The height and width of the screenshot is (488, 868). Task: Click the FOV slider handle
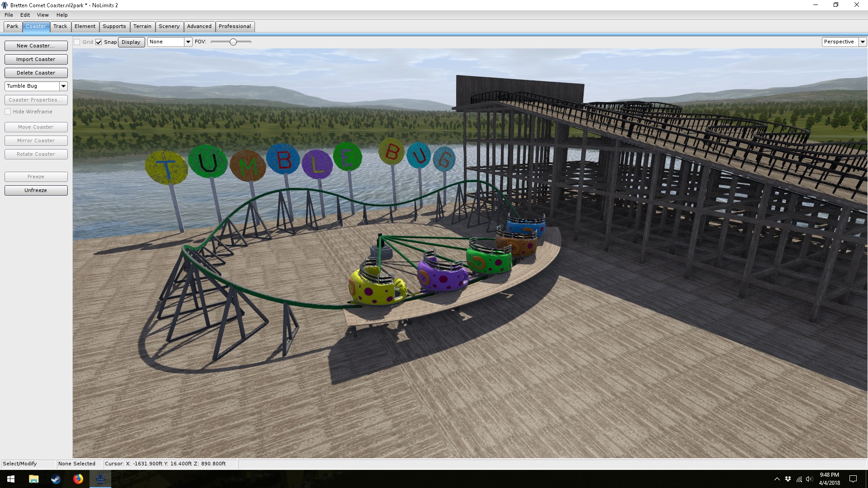(x=233, y=42)
